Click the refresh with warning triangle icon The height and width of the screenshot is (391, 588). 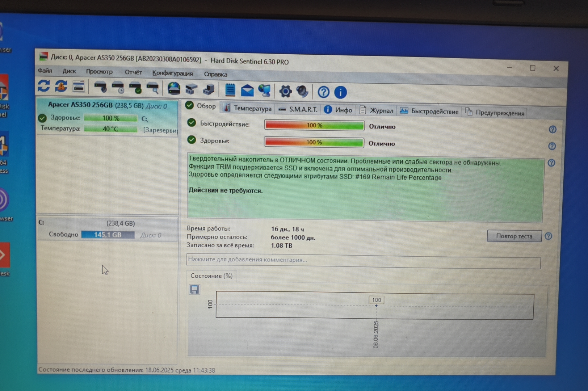pyautogui.click(x=61, y=86)
